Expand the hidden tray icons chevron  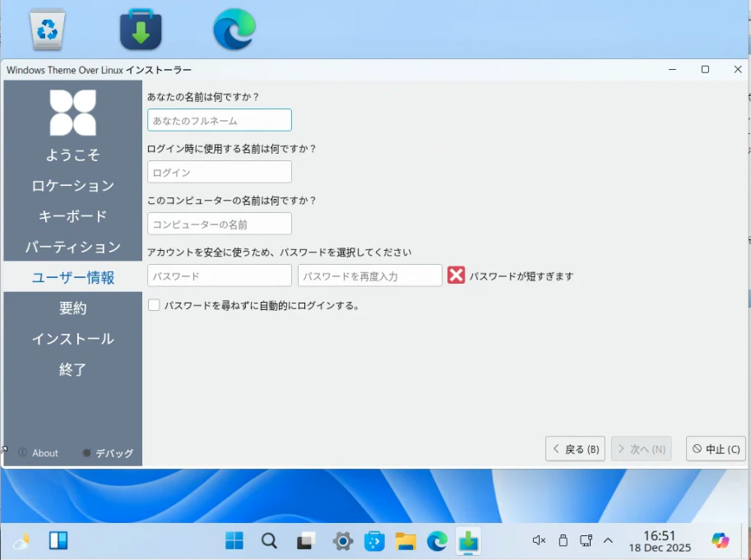click(608, 541)
